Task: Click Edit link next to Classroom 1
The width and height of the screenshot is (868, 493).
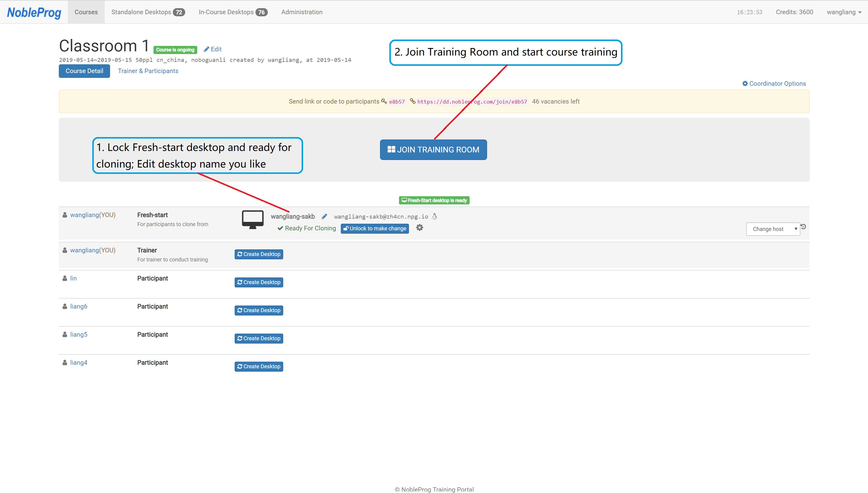Action: point(213,50)
